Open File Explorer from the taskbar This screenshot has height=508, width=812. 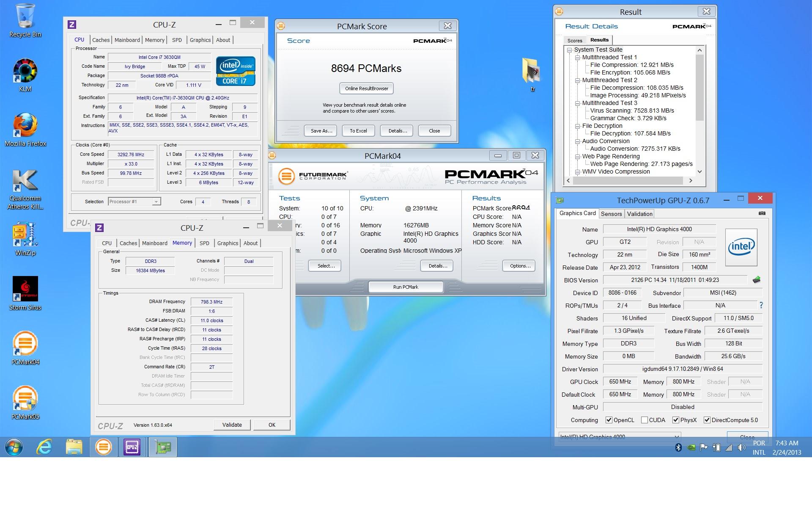tap(74, 447)
